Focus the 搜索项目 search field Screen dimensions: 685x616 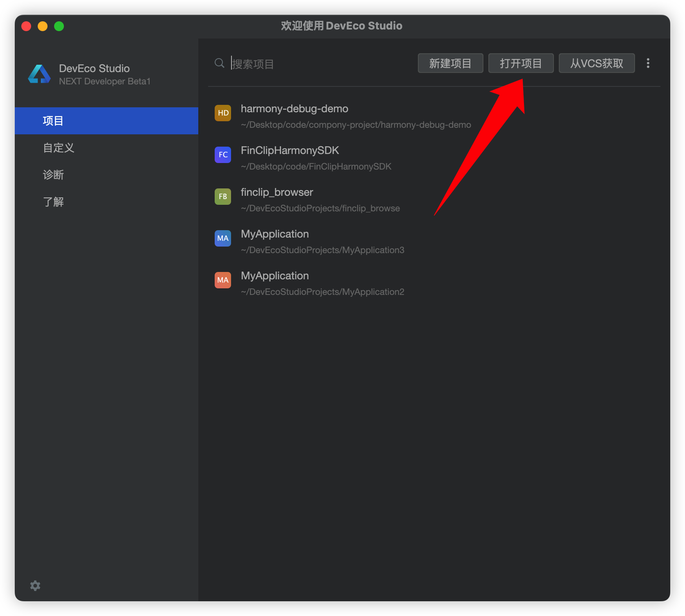[320, 64]
